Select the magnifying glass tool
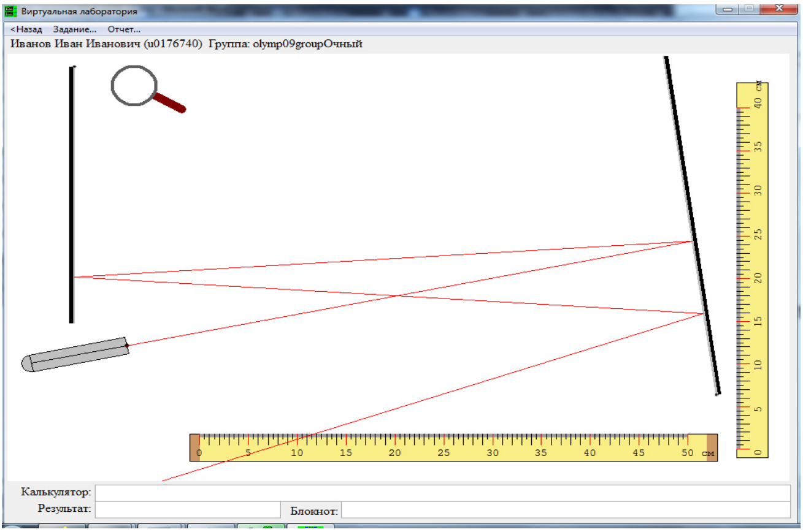The image size is (803, 532). click(x=147, y=89)
